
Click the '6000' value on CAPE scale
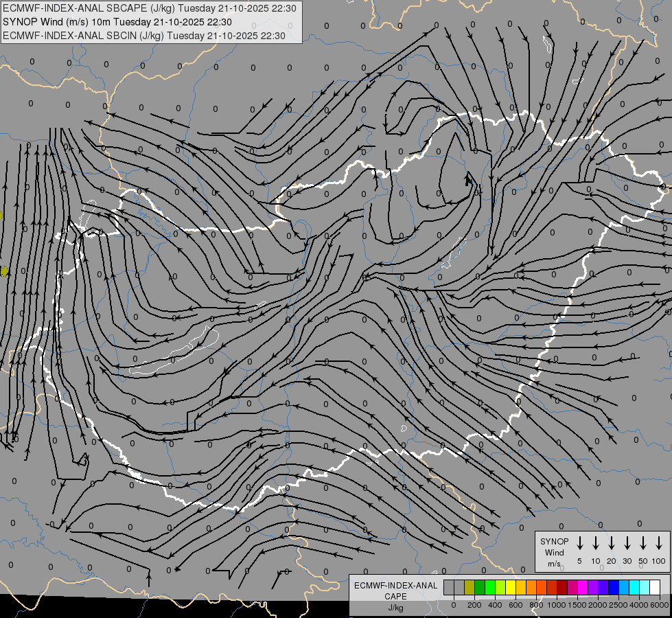click(x=660, y=605)
